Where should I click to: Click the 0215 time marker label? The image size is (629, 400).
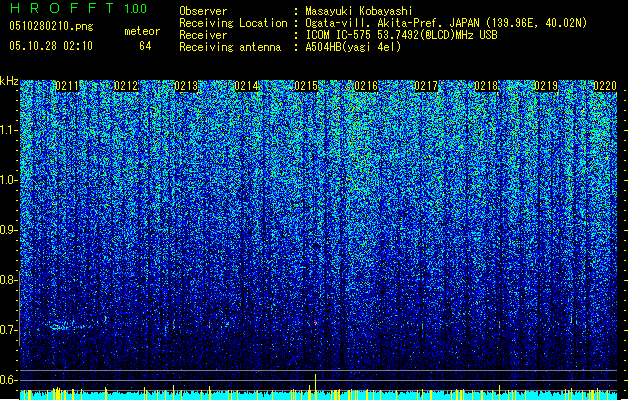point(306,86)
